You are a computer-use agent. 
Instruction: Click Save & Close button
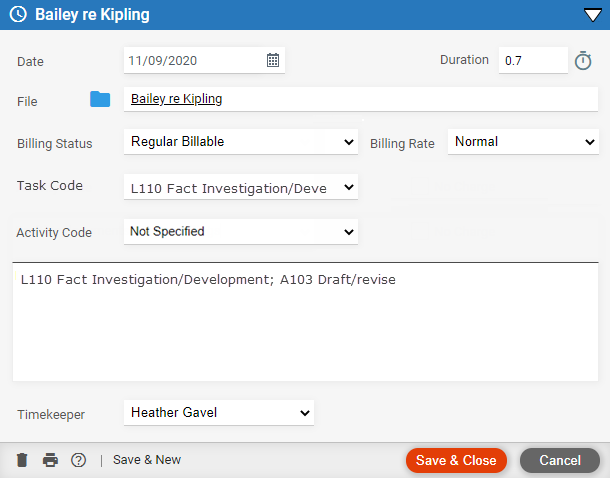click(456, 460)
